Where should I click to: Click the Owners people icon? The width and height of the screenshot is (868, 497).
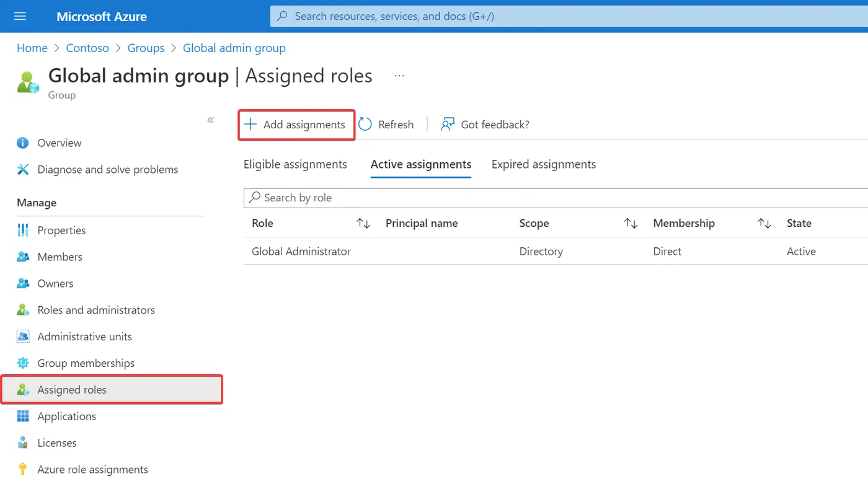(x=23, y=284)
